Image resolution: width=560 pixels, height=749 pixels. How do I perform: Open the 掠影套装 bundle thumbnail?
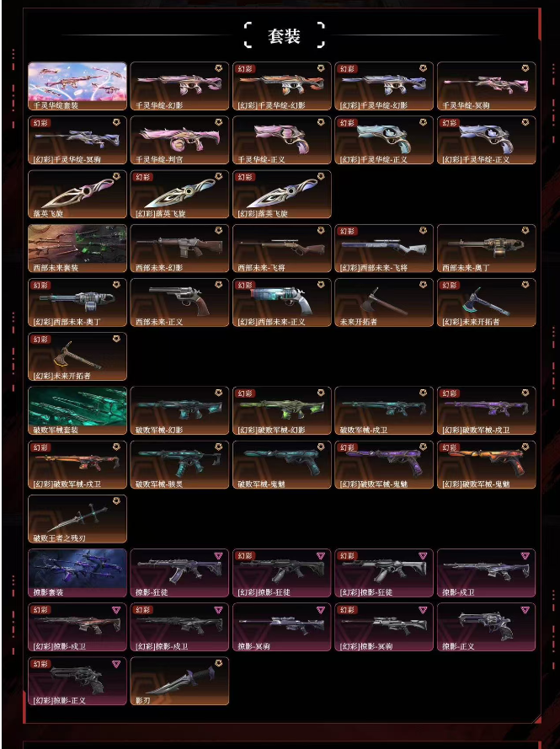[x=77, y=573]
